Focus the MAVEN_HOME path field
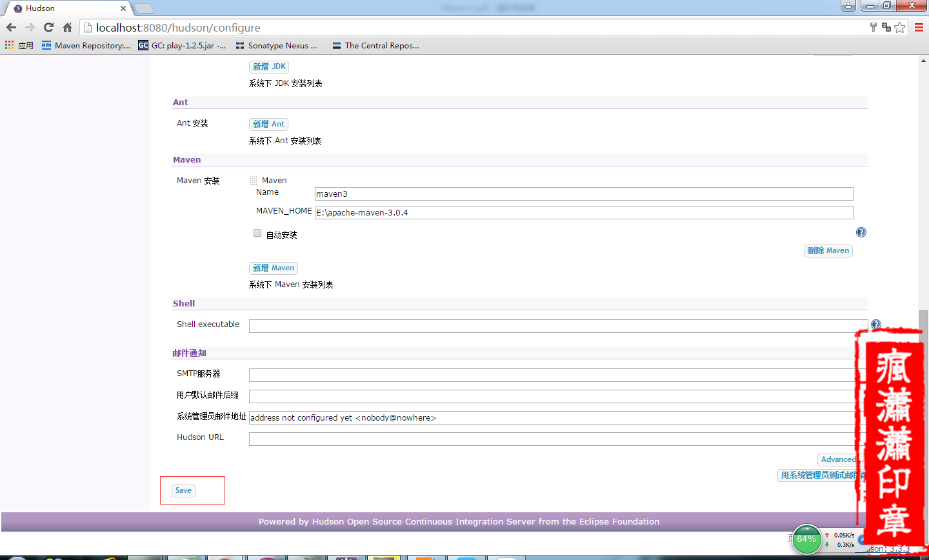Screen dimensions: 929x560 click(x=584, y=213)
